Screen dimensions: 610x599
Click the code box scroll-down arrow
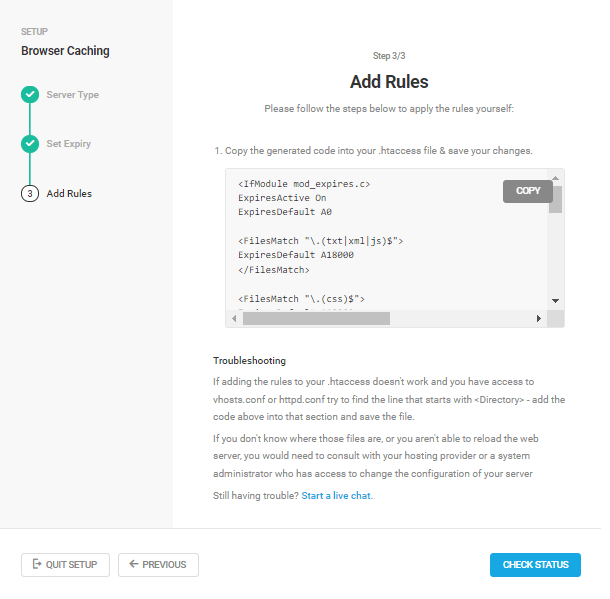coord(556,300)
